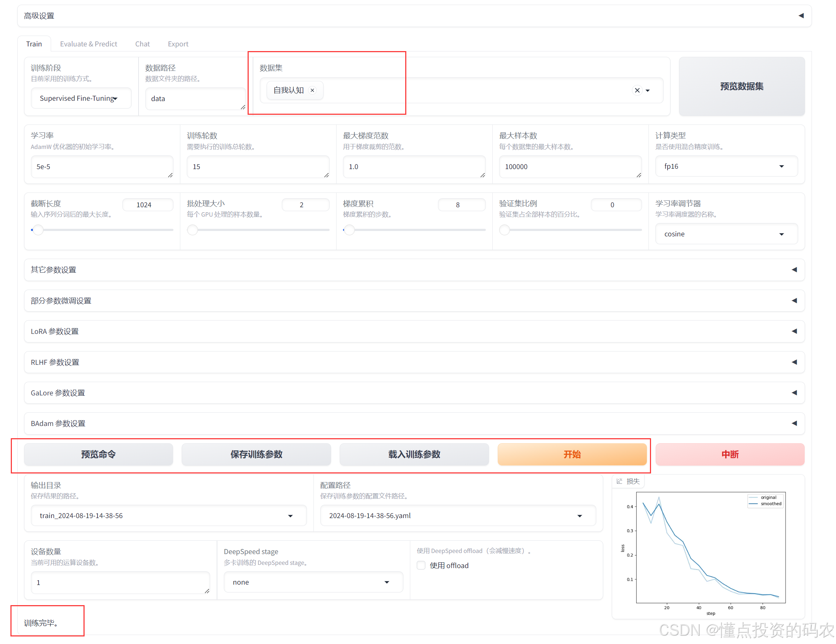836x644 pixels.
Task: Expand the 其它参数设置 section arrow
Action: pos(794,270)
